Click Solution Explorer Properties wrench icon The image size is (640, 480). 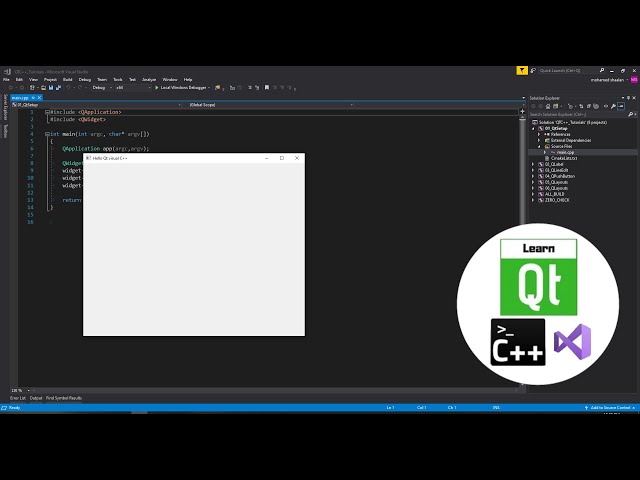[x=613, y=107]
